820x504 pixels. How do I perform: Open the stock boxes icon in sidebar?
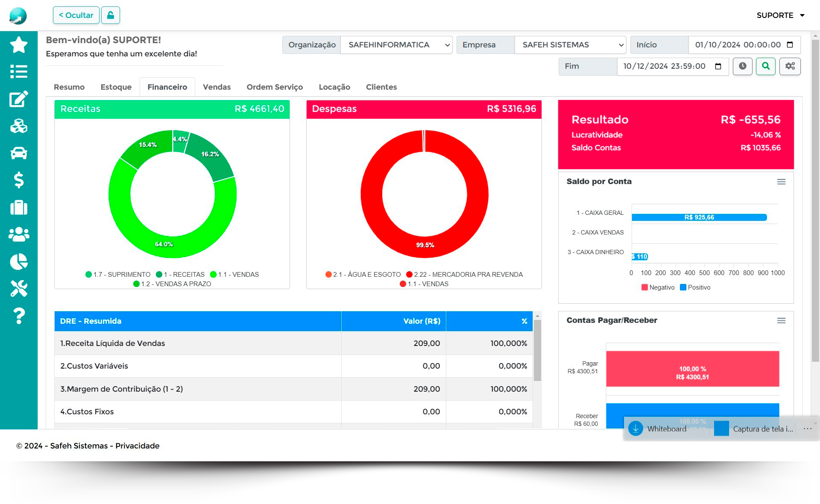click(x=19, y=126)
